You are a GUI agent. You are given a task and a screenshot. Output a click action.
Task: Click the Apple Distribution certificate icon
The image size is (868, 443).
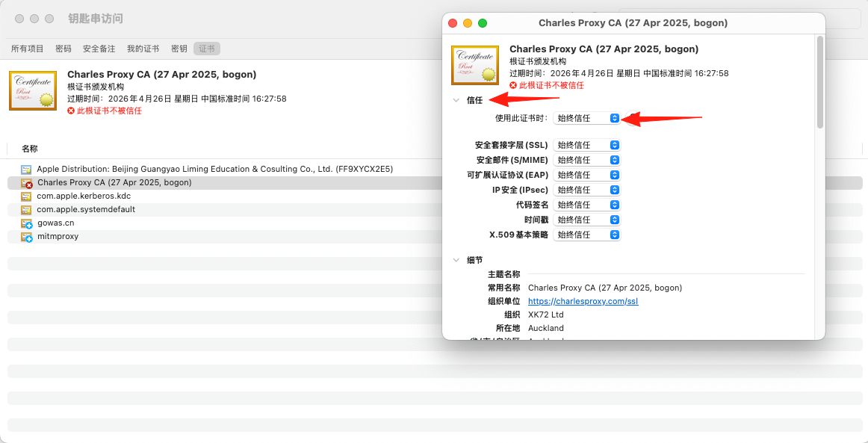(x=26, y=170)
